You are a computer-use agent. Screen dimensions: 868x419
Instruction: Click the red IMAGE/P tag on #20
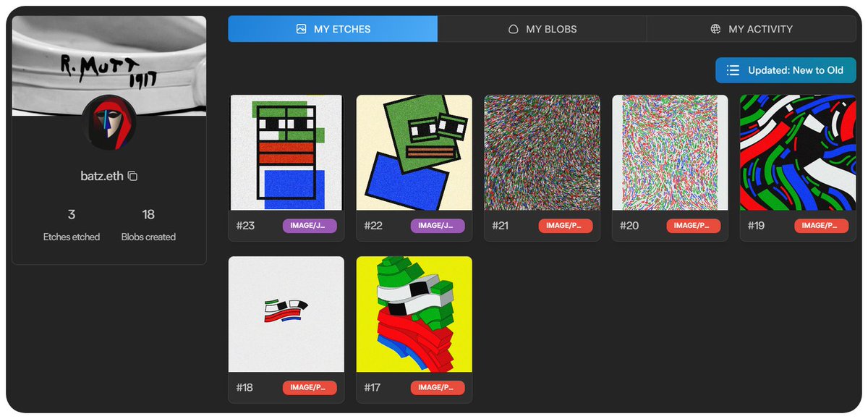point(694,226)
